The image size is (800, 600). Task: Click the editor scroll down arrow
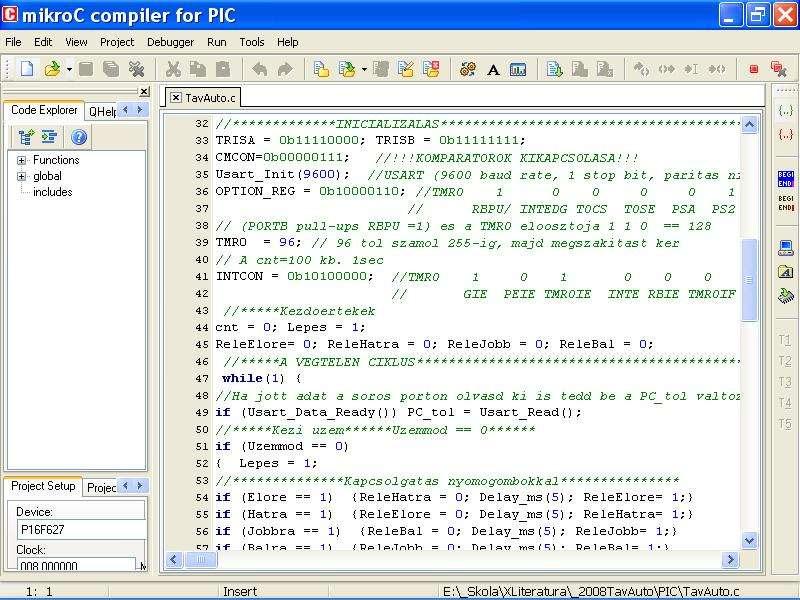pyautogui.click(x=749, y=540)
